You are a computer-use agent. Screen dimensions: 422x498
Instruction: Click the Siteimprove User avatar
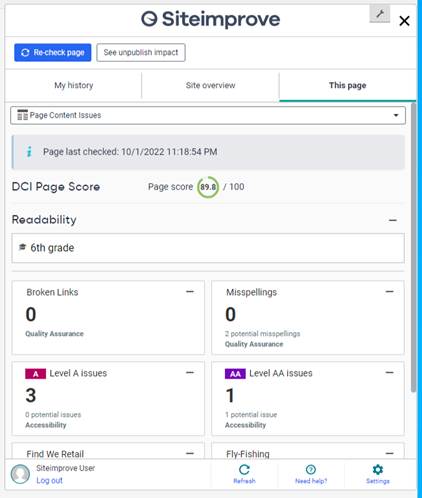pyautogui.click(x=20, y=474)
